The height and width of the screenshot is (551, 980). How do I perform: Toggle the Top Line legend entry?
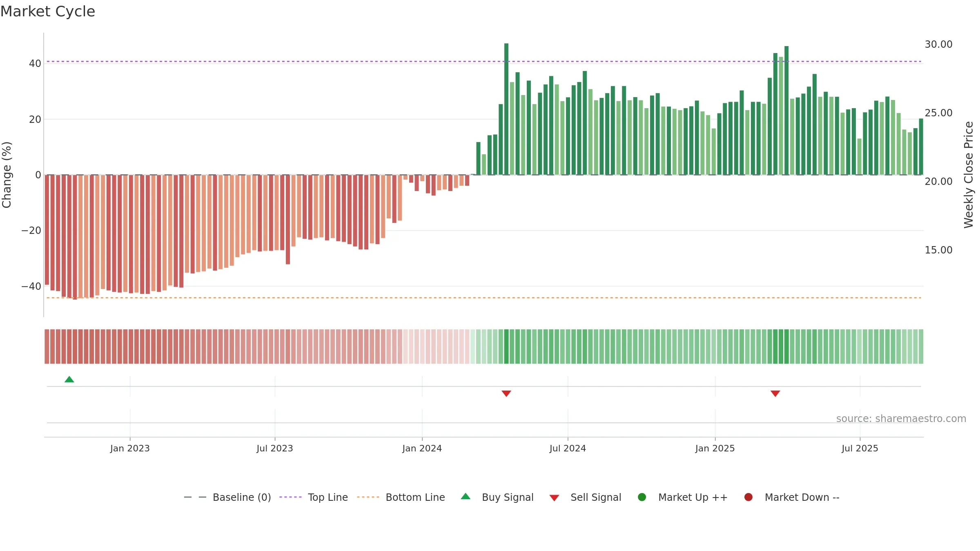click(314, 497)
